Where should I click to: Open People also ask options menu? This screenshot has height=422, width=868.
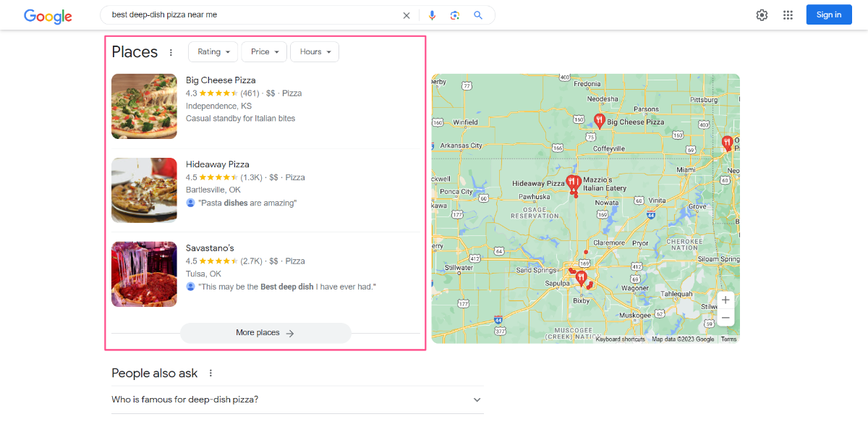click(x=211, y=374)
